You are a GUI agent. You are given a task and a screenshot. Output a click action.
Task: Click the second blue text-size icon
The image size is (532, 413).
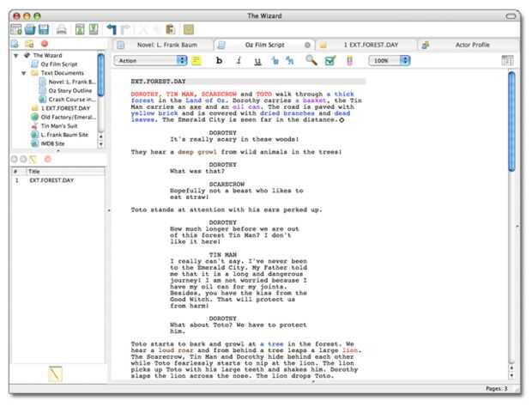click(x=289, y=61)
